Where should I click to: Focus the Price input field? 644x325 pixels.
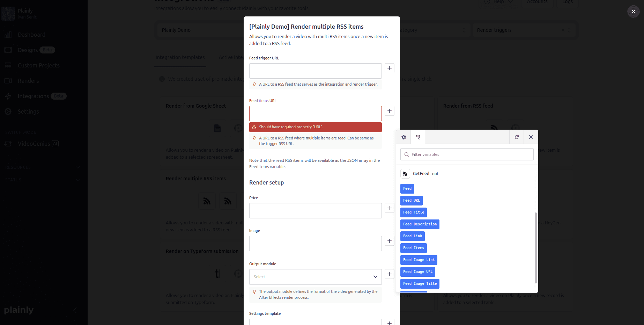[315, 211]
